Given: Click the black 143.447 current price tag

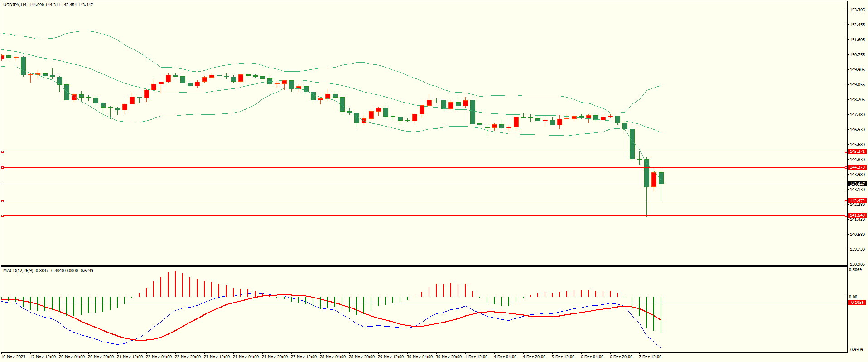Looking at the screenshot, I should point(857,184).
